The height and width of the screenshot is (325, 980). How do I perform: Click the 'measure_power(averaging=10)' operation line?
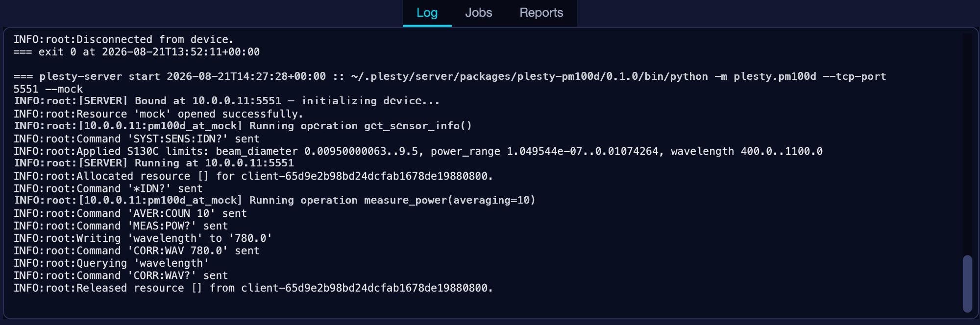click(274, 201)
